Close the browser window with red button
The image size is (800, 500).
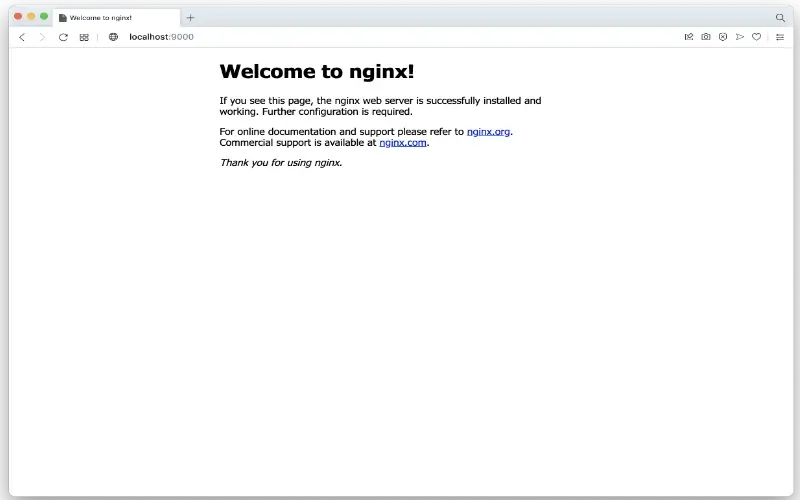(x=18, y=17)
